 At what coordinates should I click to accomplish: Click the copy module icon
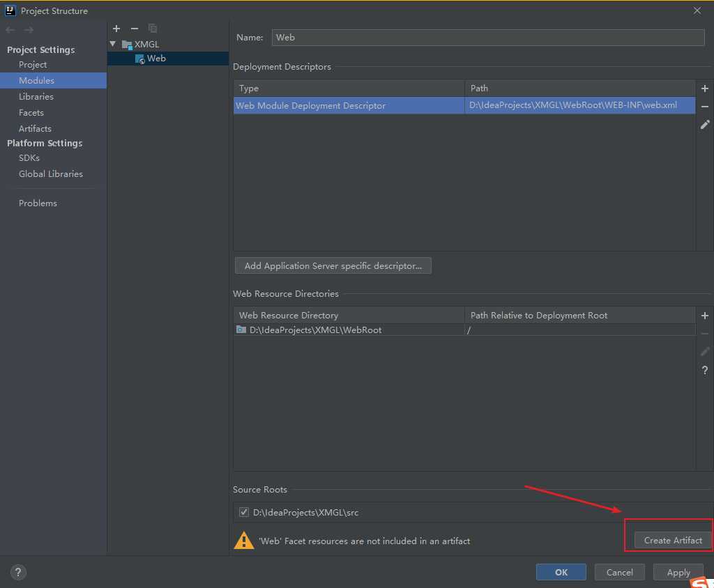[x=153, y=29]
